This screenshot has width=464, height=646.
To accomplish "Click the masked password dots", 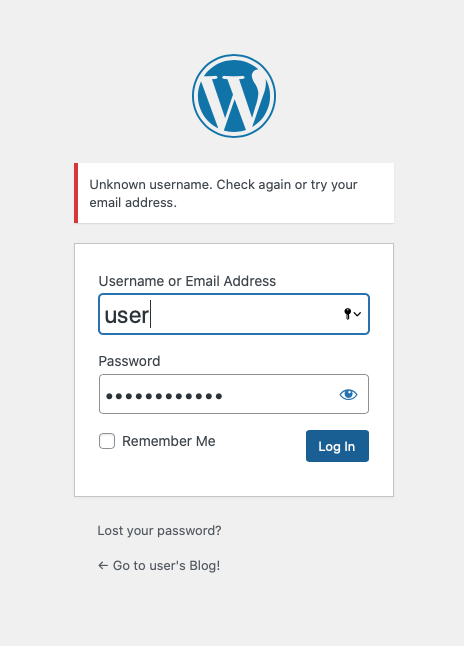I will (x=164, y=396).
